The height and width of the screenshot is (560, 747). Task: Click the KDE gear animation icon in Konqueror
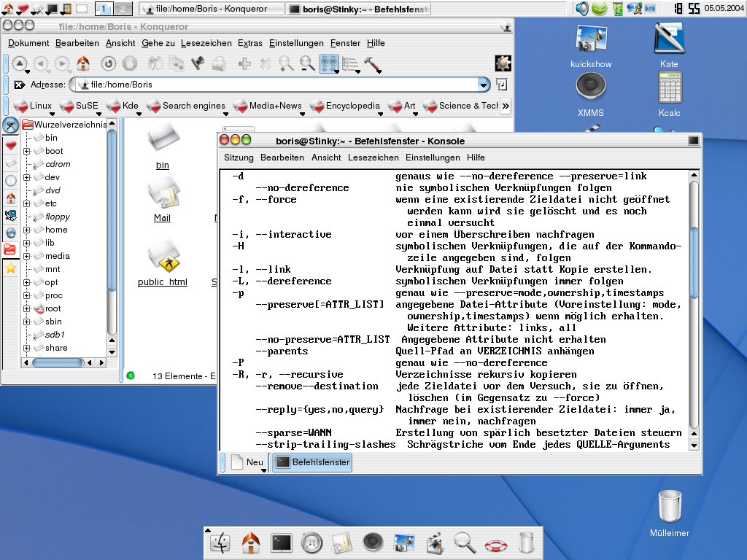(503, 63)
